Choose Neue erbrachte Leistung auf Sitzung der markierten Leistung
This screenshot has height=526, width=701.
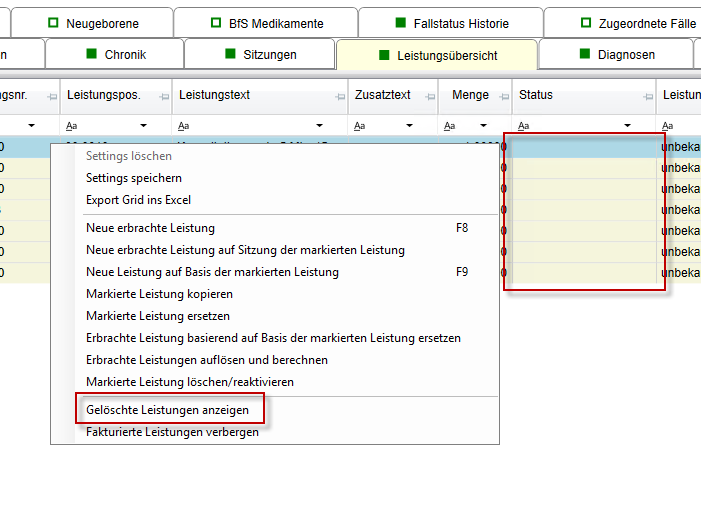286,250
